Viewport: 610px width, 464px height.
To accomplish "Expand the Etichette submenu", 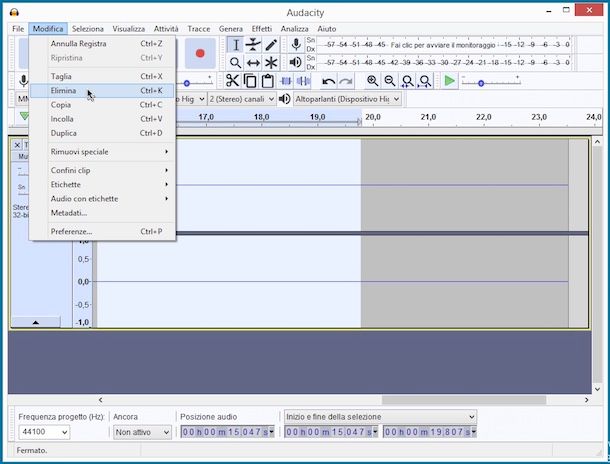I will (102, 184).
